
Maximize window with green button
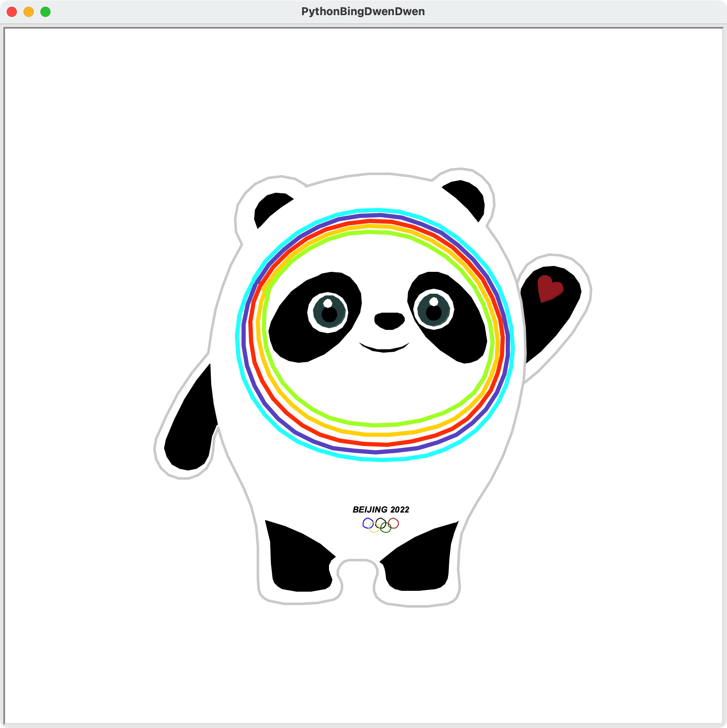tap(45, 12)
